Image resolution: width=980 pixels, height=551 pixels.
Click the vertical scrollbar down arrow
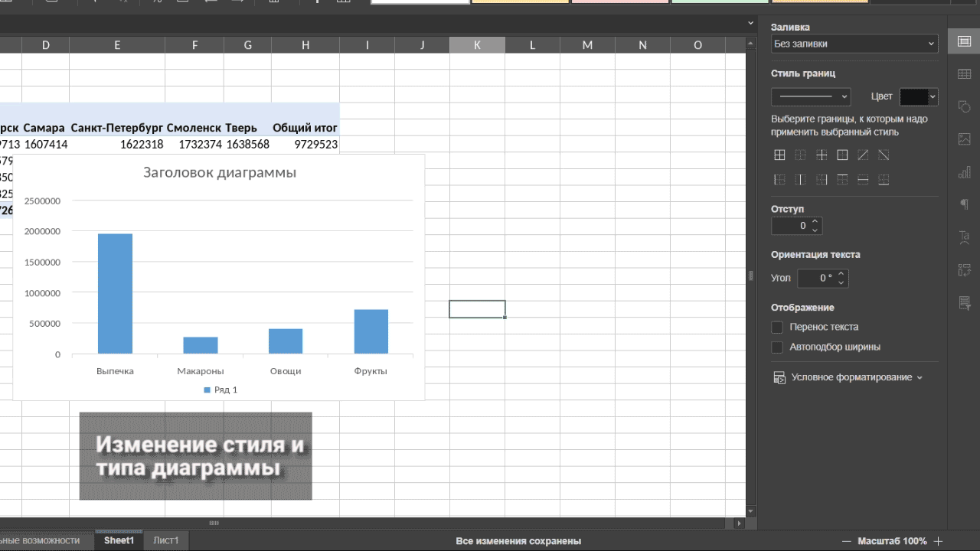pyautogui.click(x=750, y=511)
